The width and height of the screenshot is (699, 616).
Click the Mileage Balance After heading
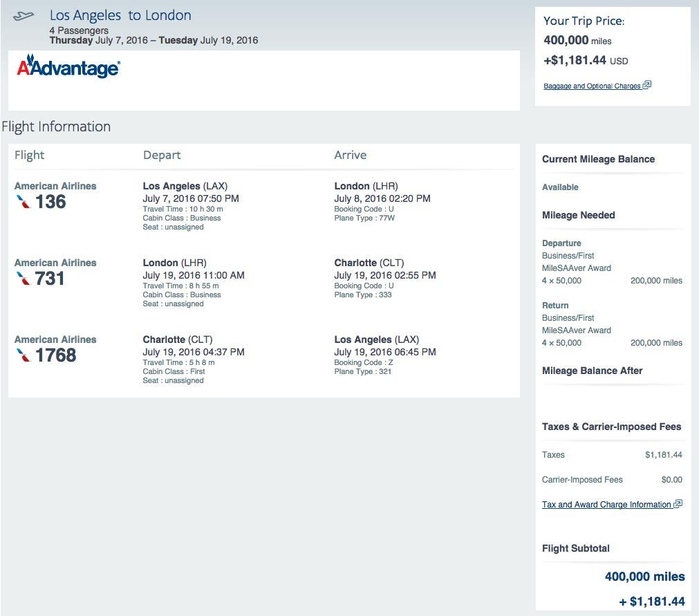point(592,371)
